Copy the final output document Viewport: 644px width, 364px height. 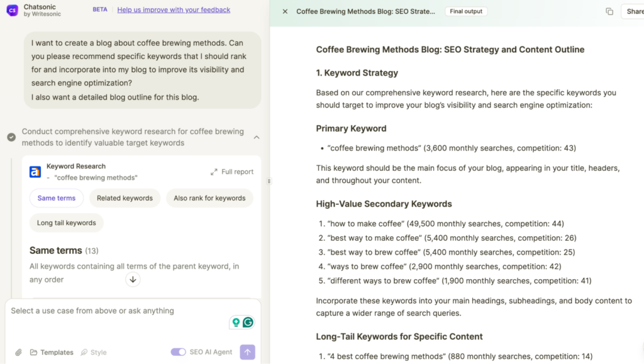pos(609,11)
